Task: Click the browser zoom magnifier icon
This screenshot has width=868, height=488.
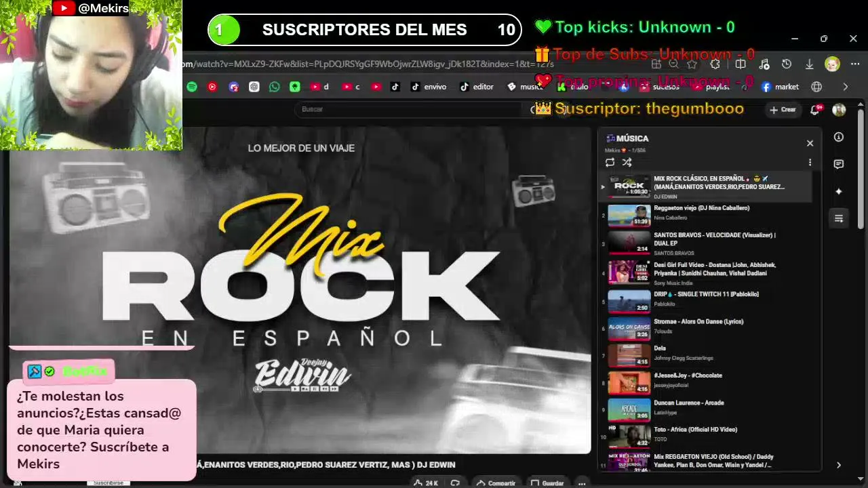Action: click(673, 64)
